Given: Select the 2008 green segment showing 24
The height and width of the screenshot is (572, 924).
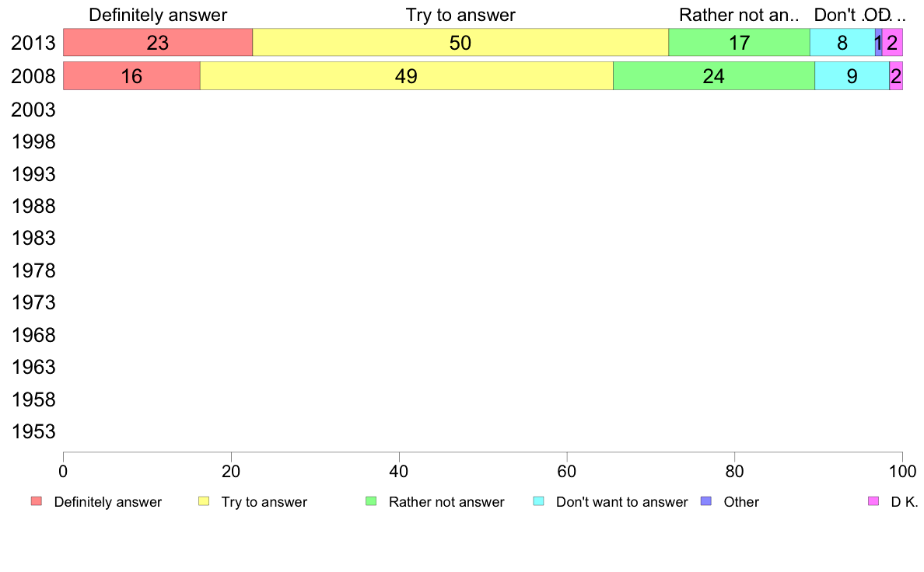Looking at the screenshot, I should pyautogui.click(x=714, y=76).
